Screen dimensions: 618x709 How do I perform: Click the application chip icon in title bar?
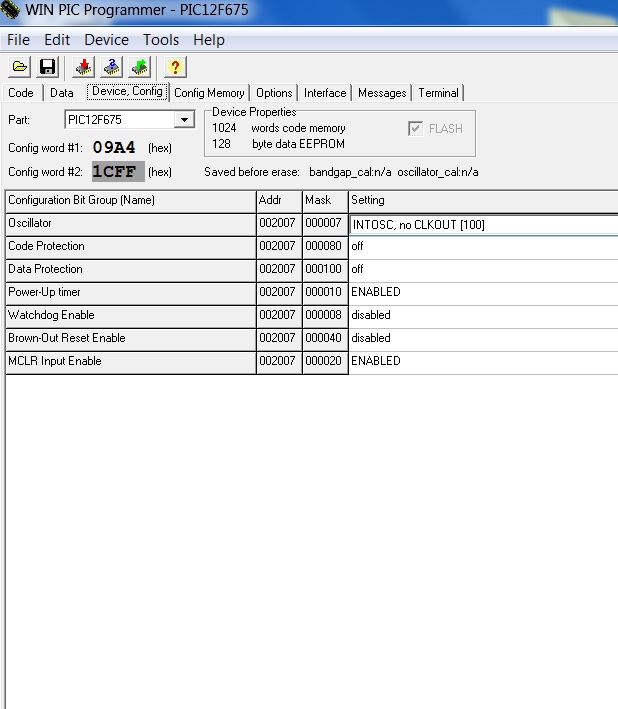tap(11, 11)
